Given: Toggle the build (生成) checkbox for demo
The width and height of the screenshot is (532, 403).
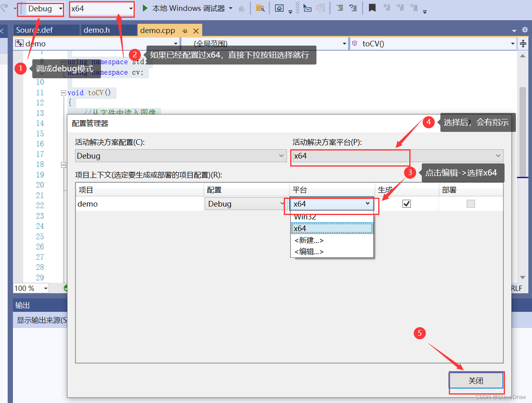Looking at the screenshot, I should tap(406, 204).
